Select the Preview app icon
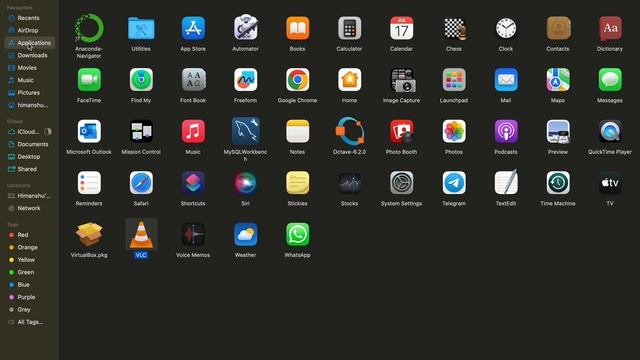Image resolution: width=640 pixels, height=360 pixels. pyautogui.click(x=558, y=131)
